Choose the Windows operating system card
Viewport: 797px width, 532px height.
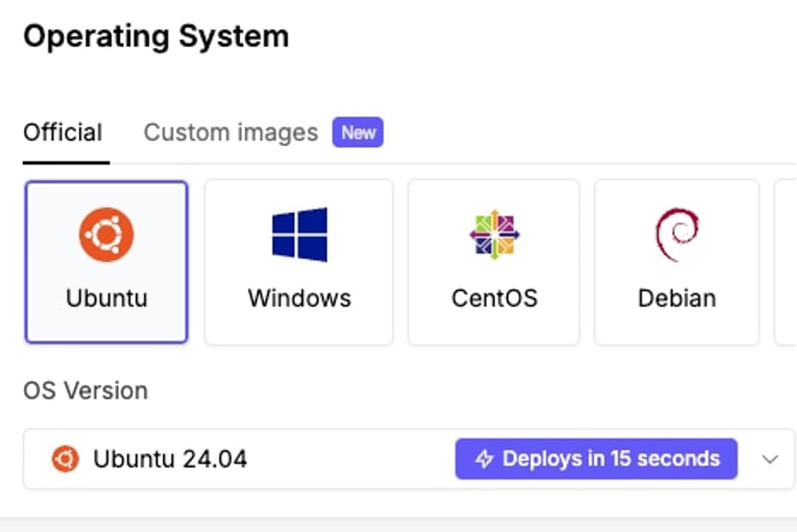(299, 262)
